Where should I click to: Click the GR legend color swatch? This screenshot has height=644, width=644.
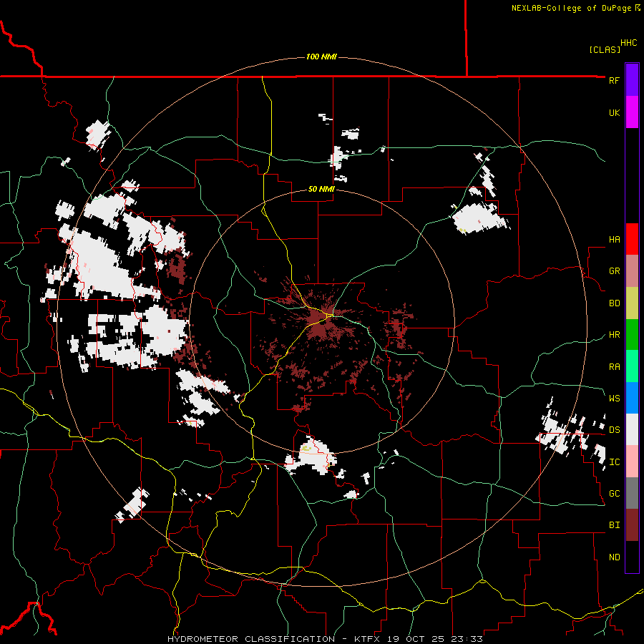pyautogui.click(x=632, y=271)
